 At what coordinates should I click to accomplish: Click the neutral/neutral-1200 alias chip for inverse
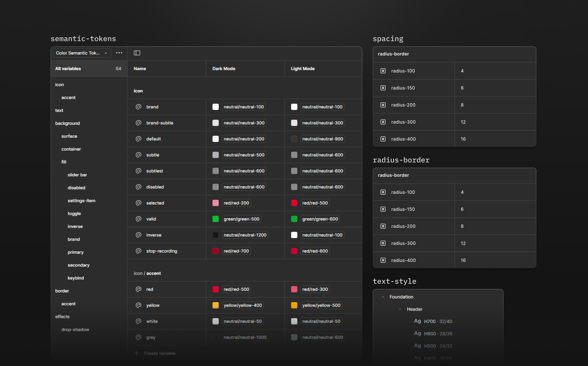[245, 235]
